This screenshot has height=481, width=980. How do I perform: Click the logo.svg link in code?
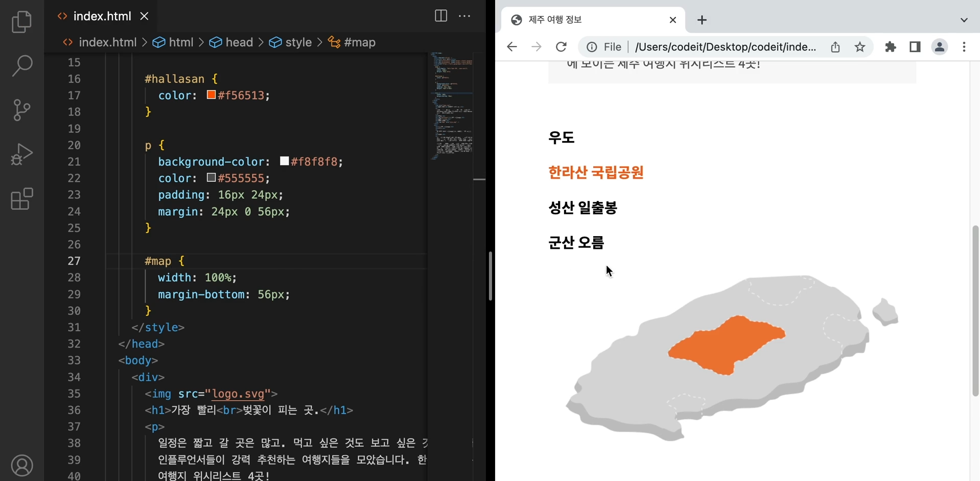238,394
